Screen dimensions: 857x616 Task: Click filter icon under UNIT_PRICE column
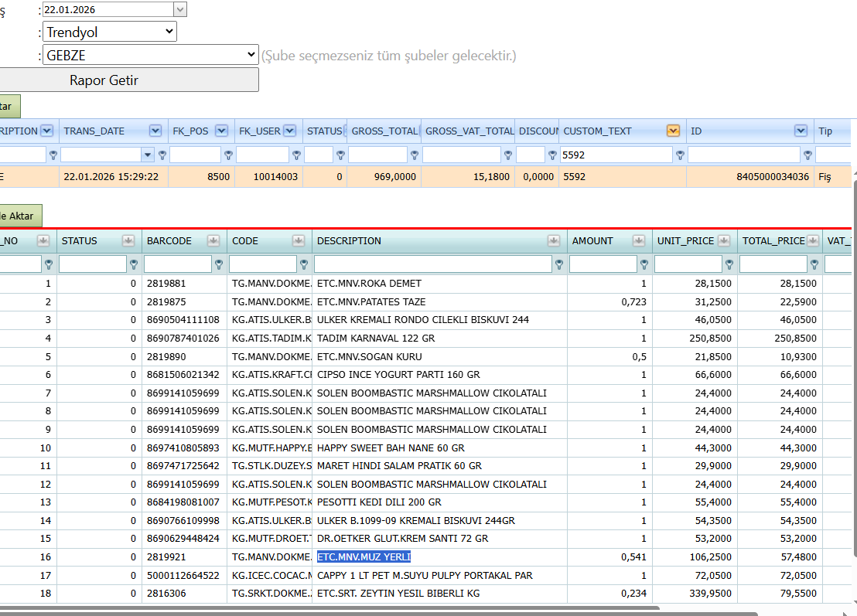[x=729, y=264]
